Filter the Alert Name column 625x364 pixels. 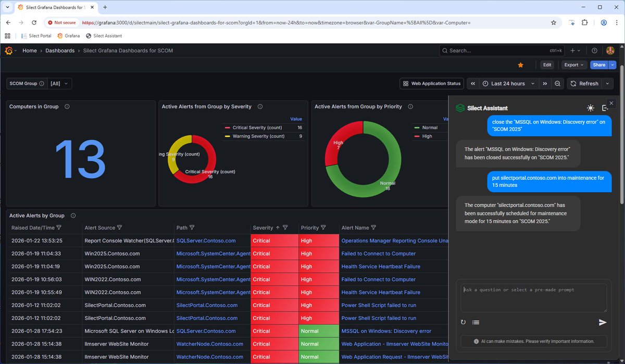pyautogui.click(x=373, y=228)
